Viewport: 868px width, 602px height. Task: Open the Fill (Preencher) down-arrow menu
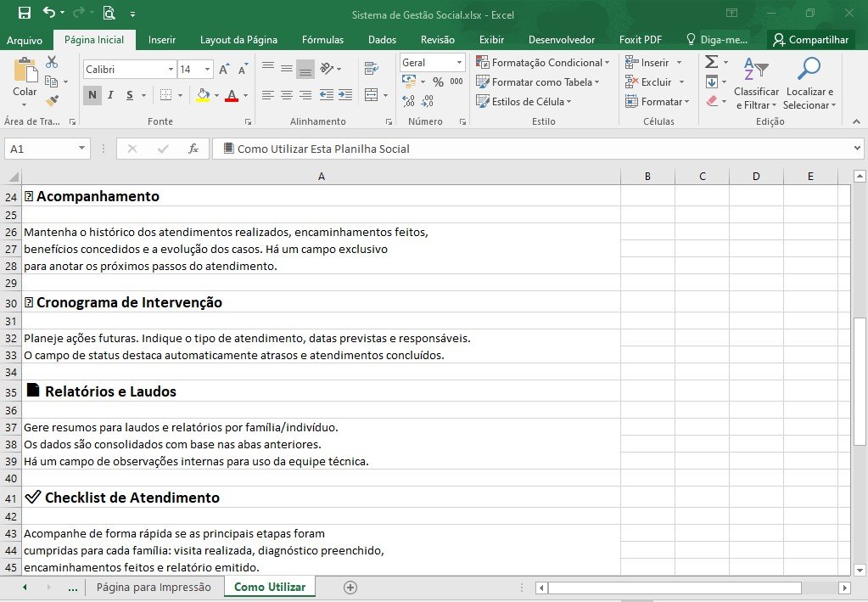716,82
